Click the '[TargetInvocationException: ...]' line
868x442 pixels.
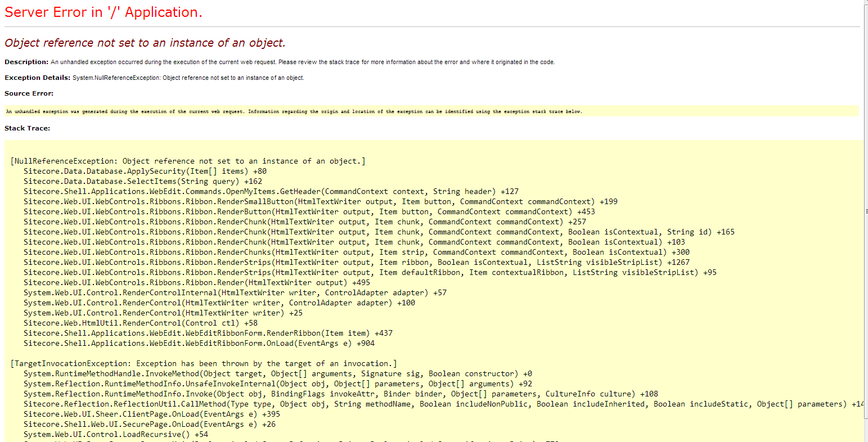pyautogui.click(x=204, y=363)
